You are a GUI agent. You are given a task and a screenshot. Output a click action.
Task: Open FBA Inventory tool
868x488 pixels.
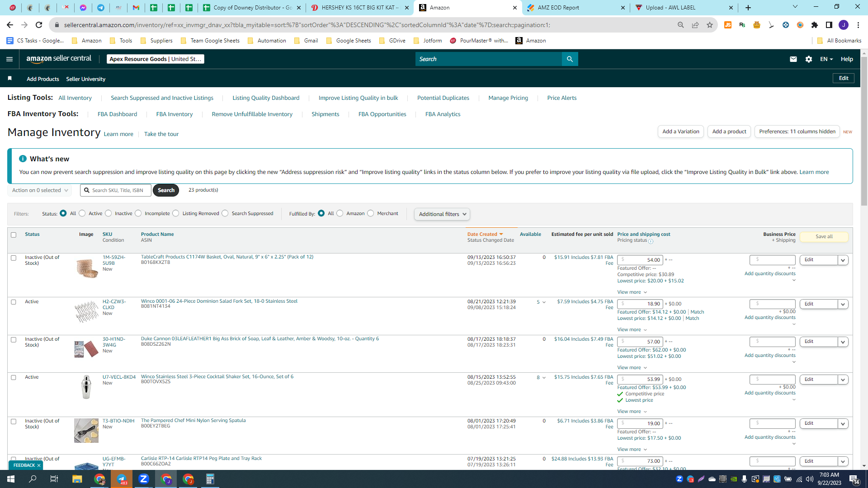[x=175, y=114]
